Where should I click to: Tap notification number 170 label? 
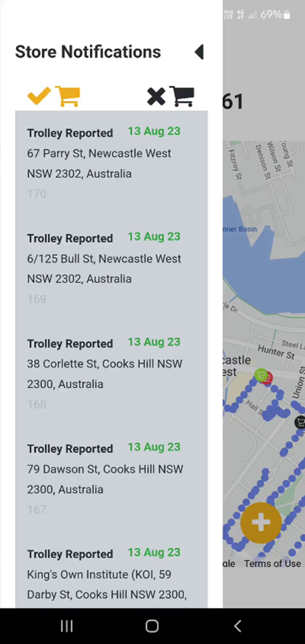point(37,194)
